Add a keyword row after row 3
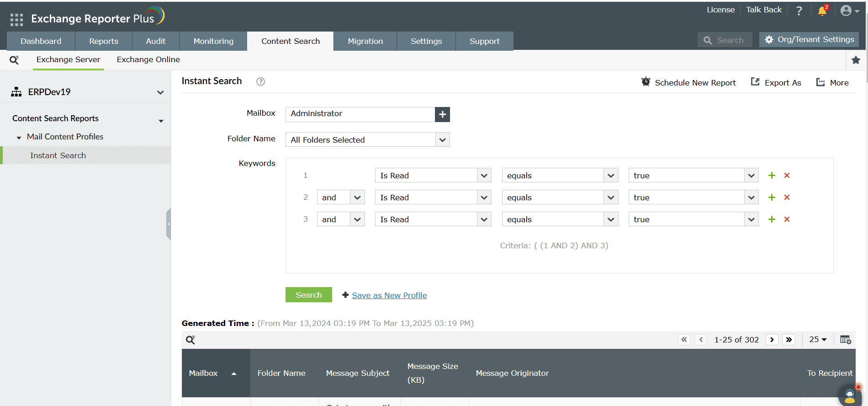Image resolution: width=868 pixels, height=406 pixels. pos(772,219)
